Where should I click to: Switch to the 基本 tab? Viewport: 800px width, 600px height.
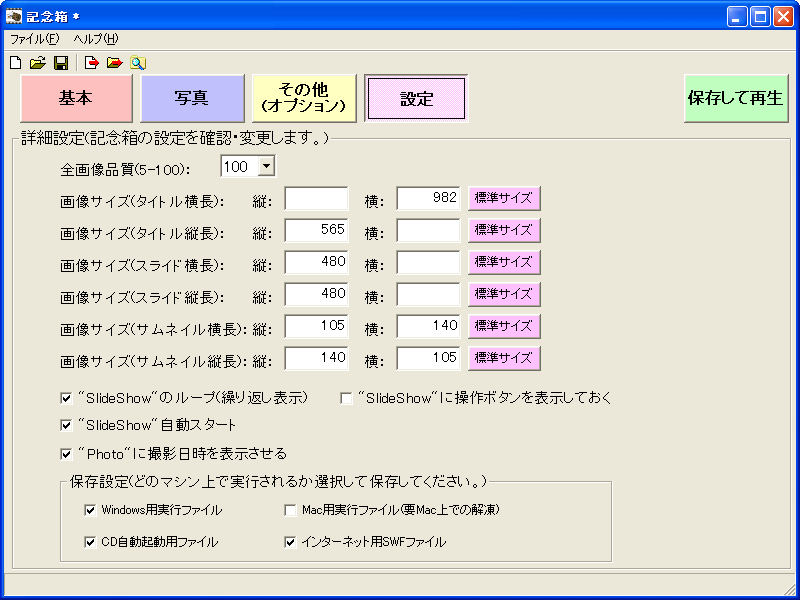pyautogui.click(x=76, y=98)
